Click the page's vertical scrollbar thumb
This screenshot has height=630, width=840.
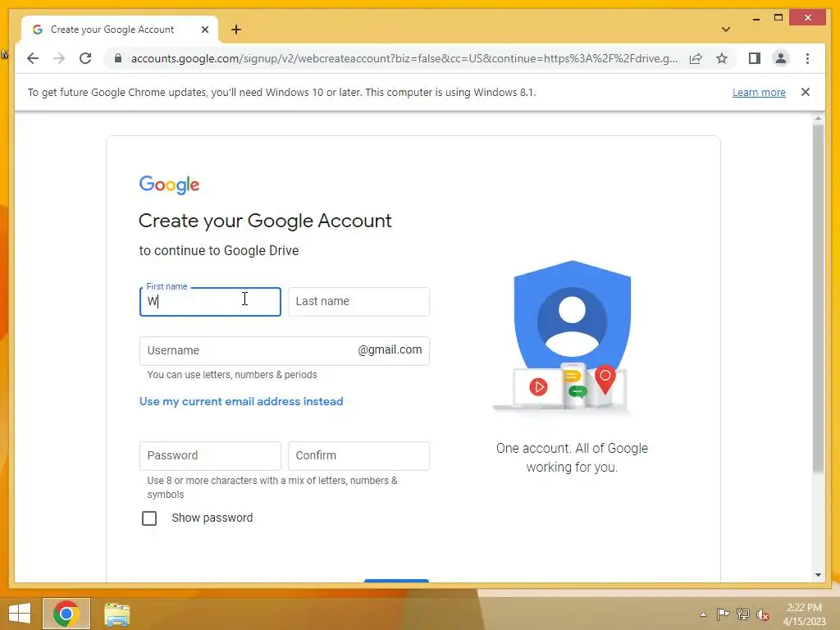pos(818,299)
